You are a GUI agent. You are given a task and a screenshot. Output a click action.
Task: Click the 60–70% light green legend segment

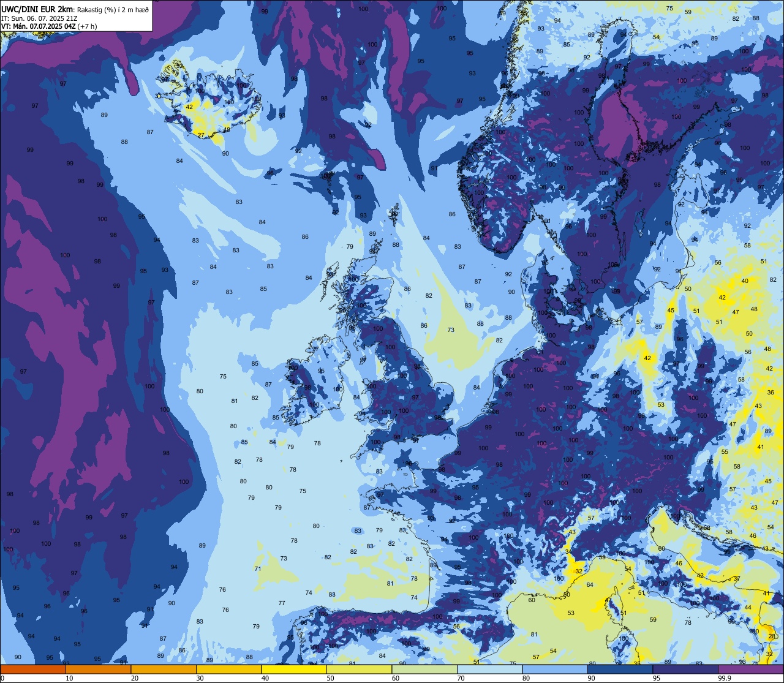424,669
